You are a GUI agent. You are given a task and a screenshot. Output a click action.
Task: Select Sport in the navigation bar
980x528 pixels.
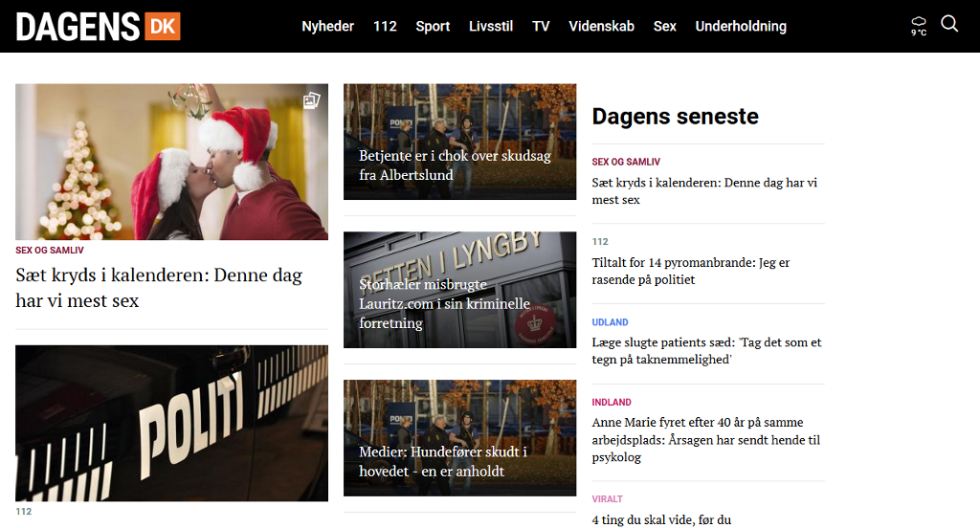click(433, 26)
